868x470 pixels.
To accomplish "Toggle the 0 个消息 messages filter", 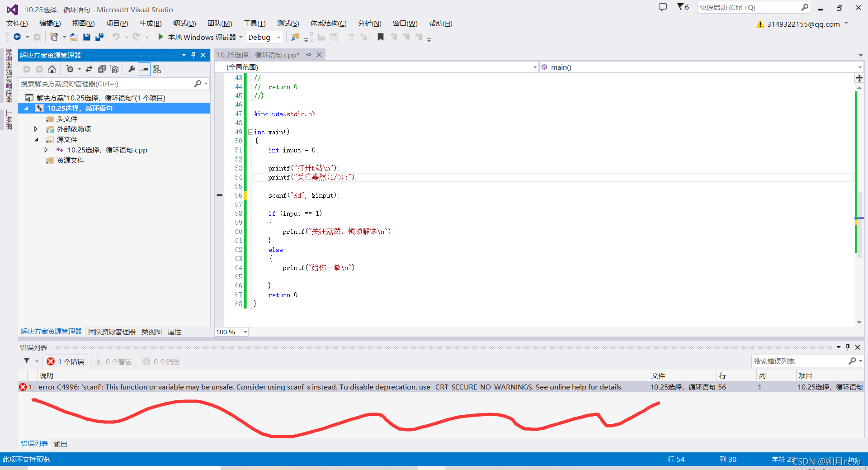I will [161, 361].
